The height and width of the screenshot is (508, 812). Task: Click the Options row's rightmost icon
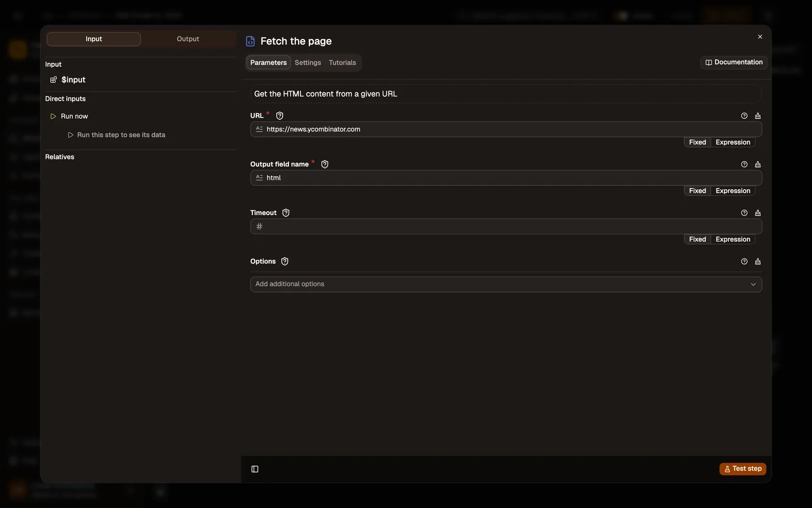[x=758, y=261]
